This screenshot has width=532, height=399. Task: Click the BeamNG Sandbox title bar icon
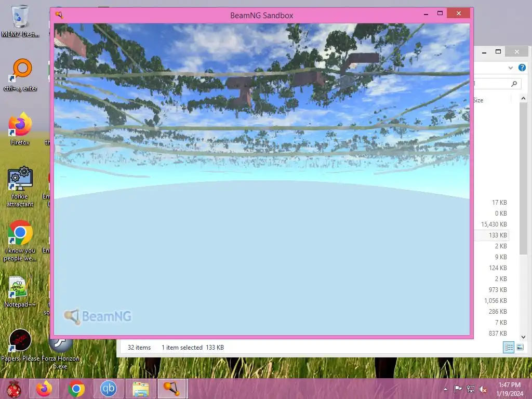tap(59, 15)
